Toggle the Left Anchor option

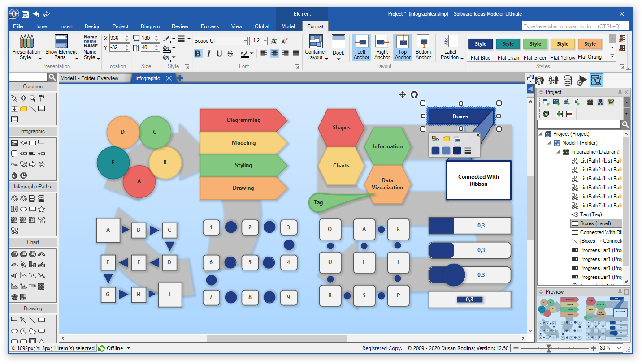(x=361, y=47)
